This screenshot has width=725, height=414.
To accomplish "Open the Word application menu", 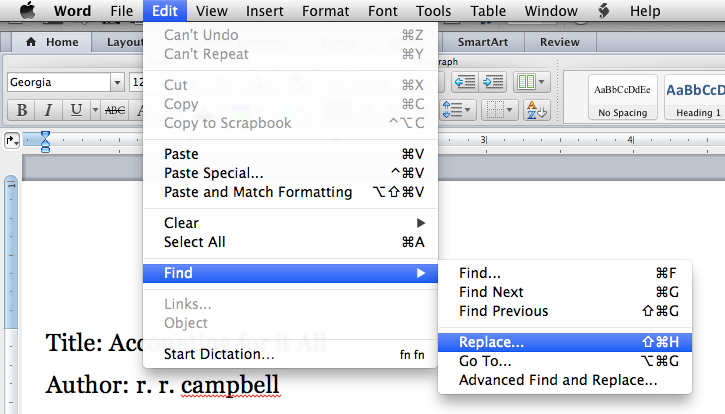I will (x=73, y=10).
